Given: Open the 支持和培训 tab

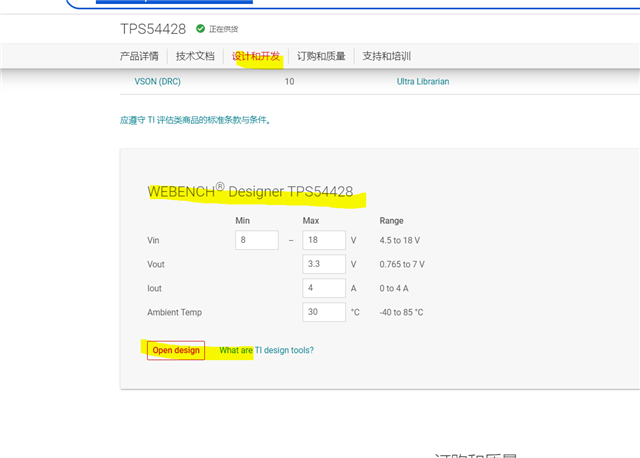Looking at the screenshot, I should coord(387,56).
